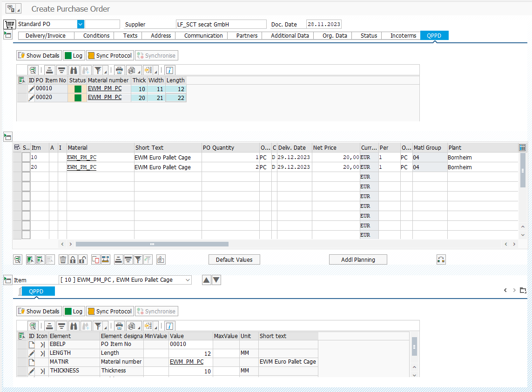Screen dimensions: 532x392
Task: Click the delete item trash can icon
Action: (x=63, y=260)
